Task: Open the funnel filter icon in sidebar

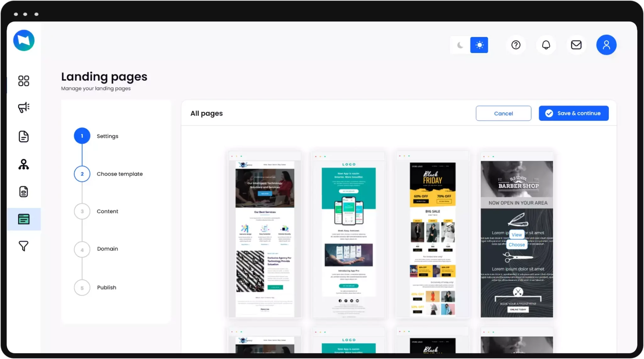Action: click(24, 246)
